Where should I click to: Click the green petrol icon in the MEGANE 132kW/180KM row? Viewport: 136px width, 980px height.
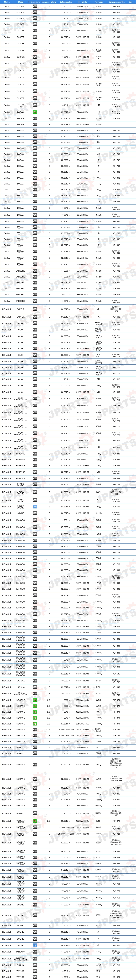click(35, 700)
